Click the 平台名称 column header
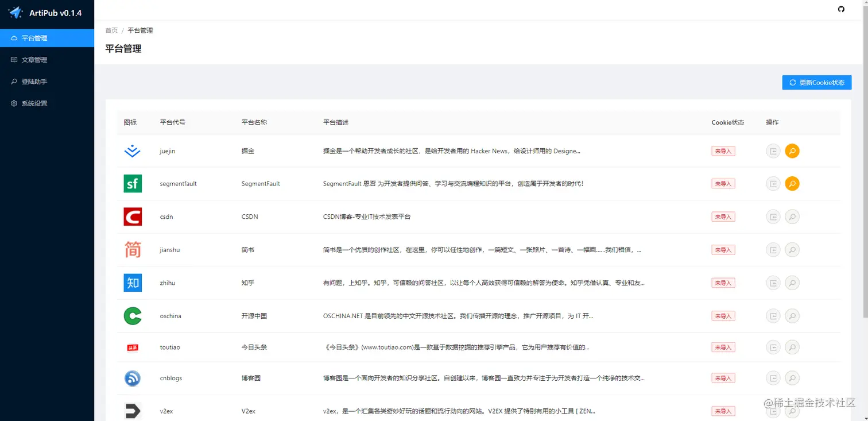Viewport: 868px width, 421px height. [254, 122]
